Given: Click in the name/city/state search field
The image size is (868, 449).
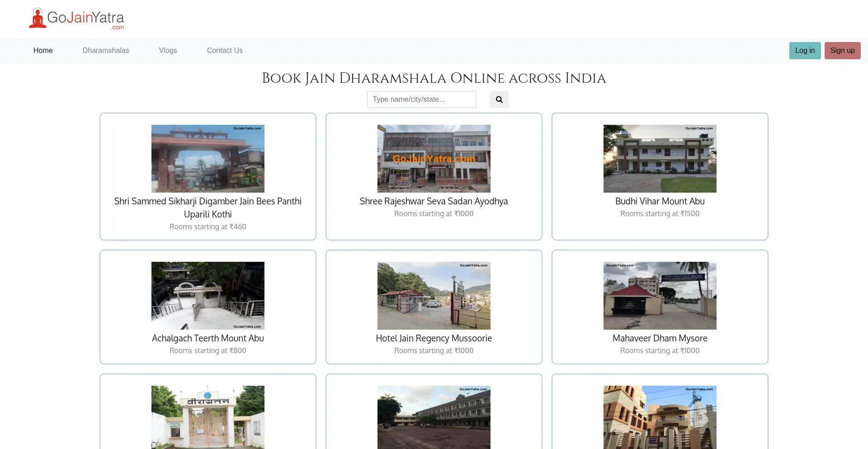Looking at the screenshot, I should point(421,99).
